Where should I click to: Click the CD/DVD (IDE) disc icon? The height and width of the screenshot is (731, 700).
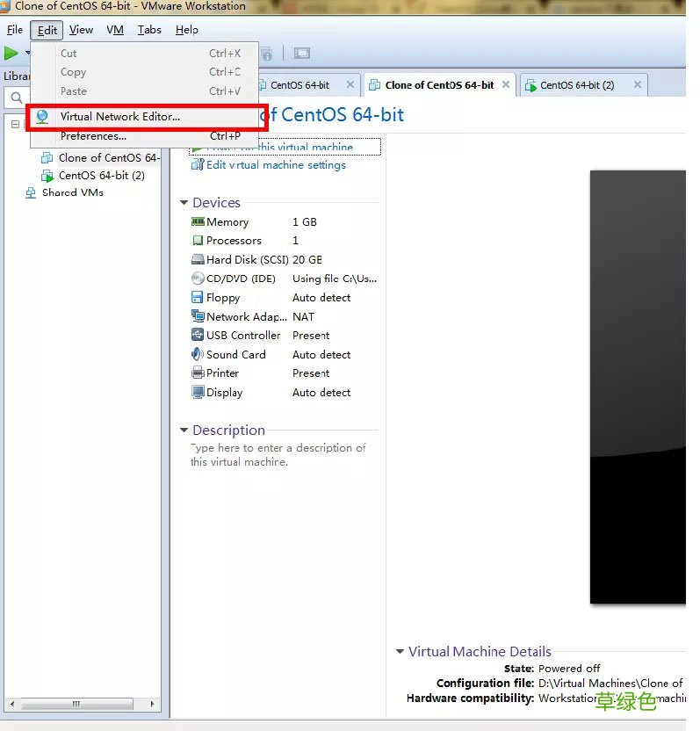pyautogui.click(x=198, y=279)
